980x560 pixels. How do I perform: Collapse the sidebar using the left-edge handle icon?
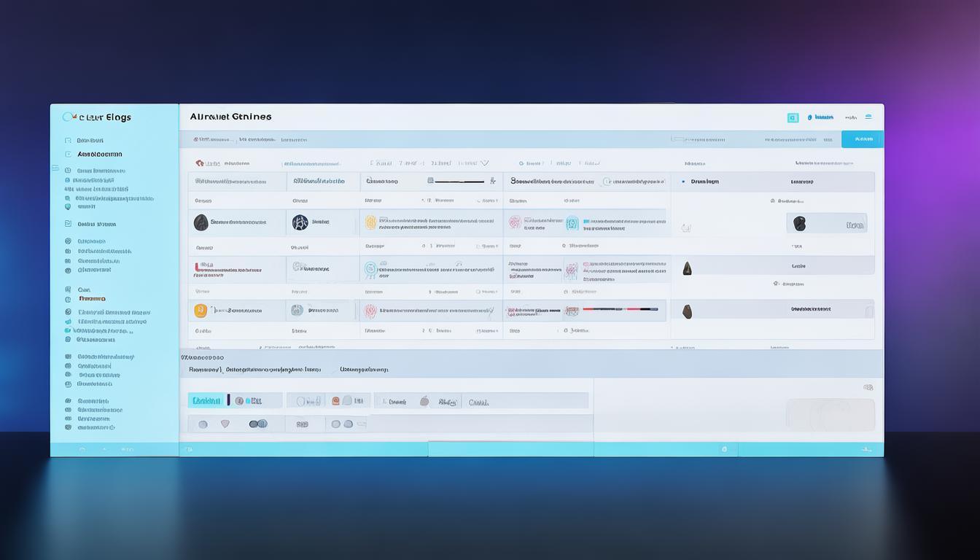click(x=55, y=168)
